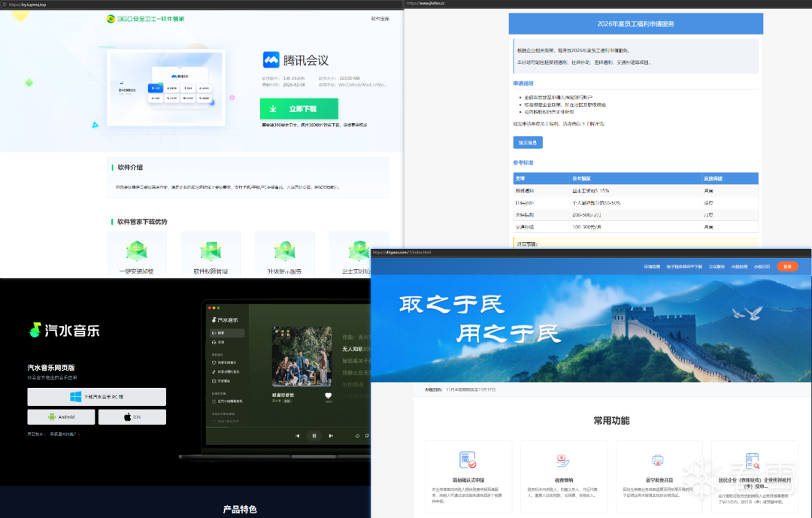Image resolution: width=812 pixels, height=518 pixels.
Task: Click pause button in music player mockup
Action: click(314, 435)
